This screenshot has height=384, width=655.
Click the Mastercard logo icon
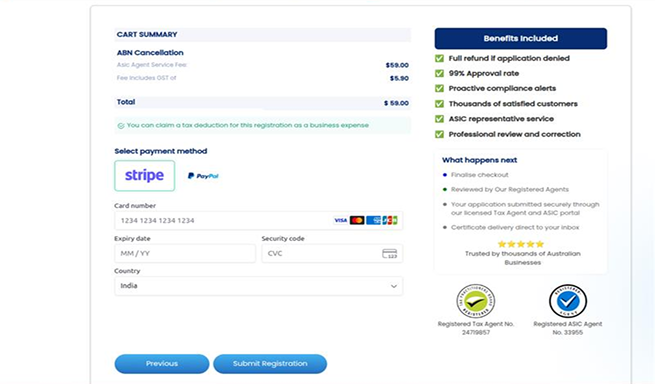click(357, 220)
